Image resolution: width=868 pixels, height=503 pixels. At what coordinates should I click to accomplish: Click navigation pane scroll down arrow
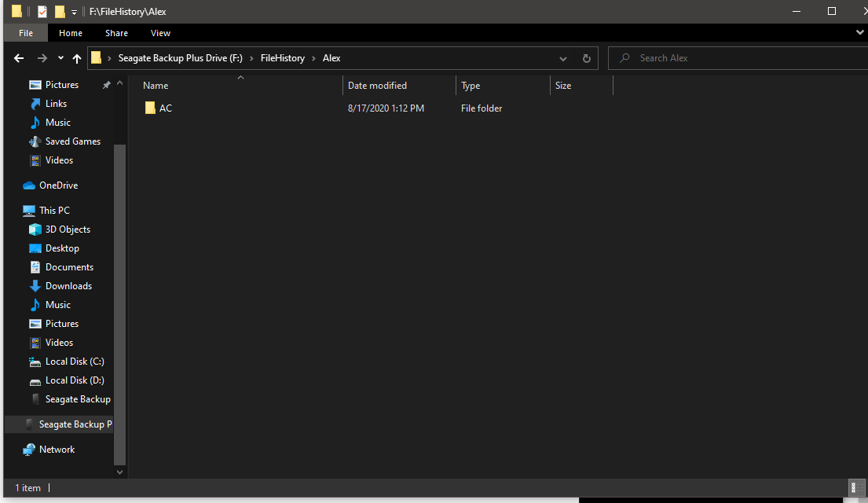click(119, 472)
